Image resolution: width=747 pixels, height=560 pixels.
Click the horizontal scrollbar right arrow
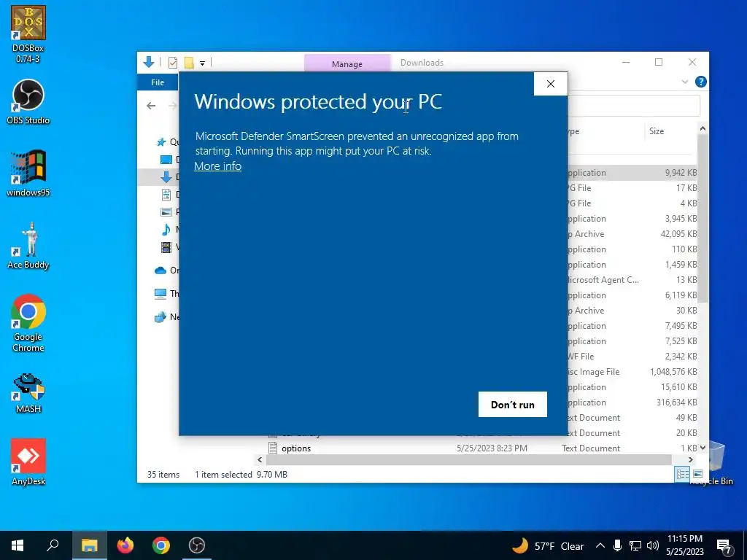[x=691, y=459]
